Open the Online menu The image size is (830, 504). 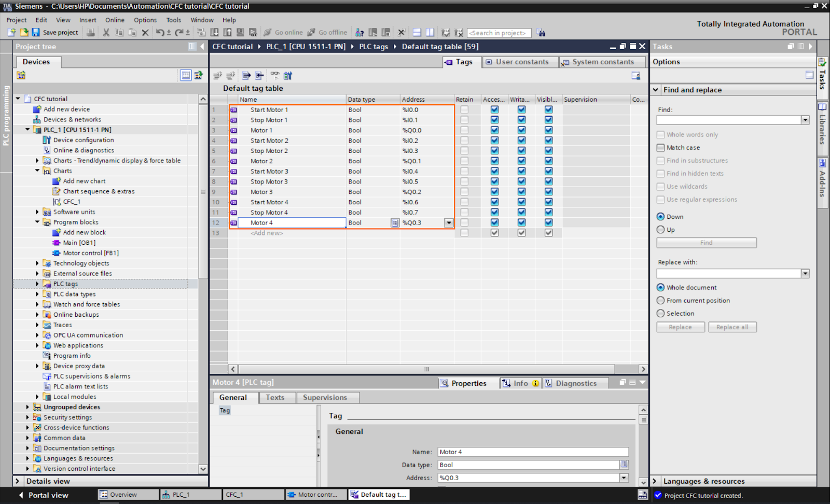click(114, 20)
